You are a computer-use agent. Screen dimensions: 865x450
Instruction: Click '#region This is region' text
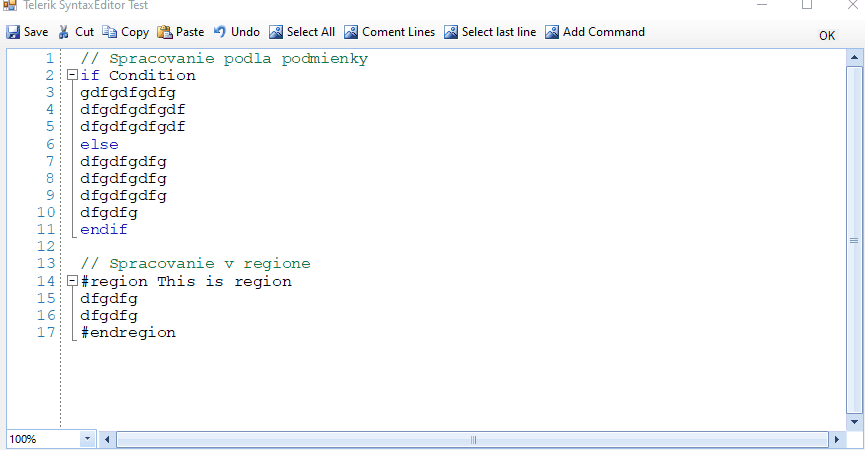click(186, 282)
